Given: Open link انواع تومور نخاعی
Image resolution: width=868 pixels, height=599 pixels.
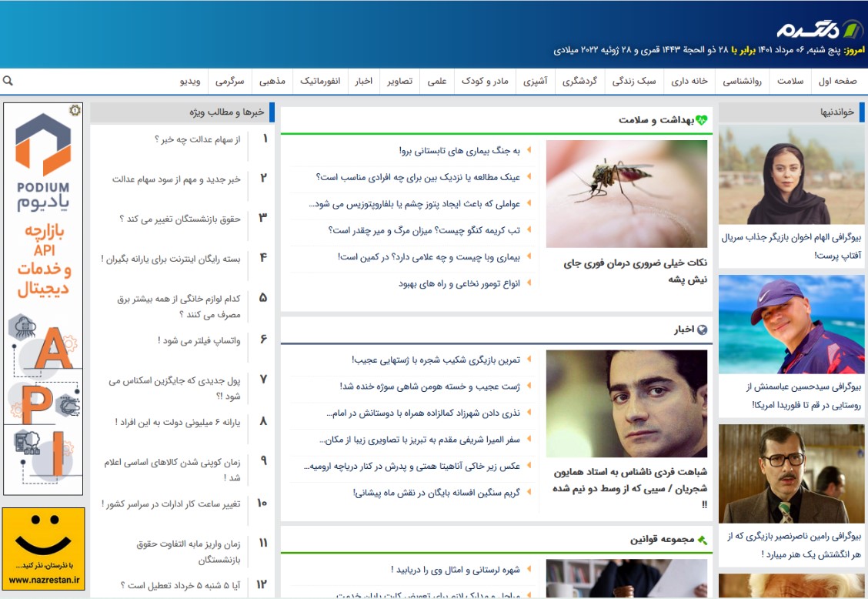Looking at the screenshot, I should 459,283.
